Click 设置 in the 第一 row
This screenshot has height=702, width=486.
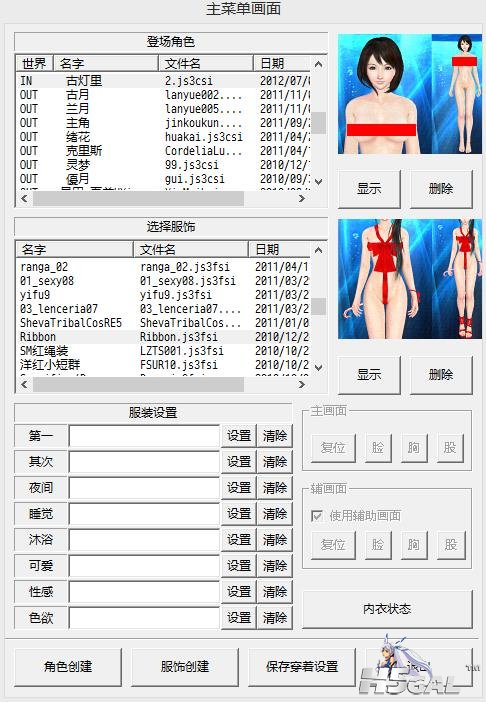[239, 436]
